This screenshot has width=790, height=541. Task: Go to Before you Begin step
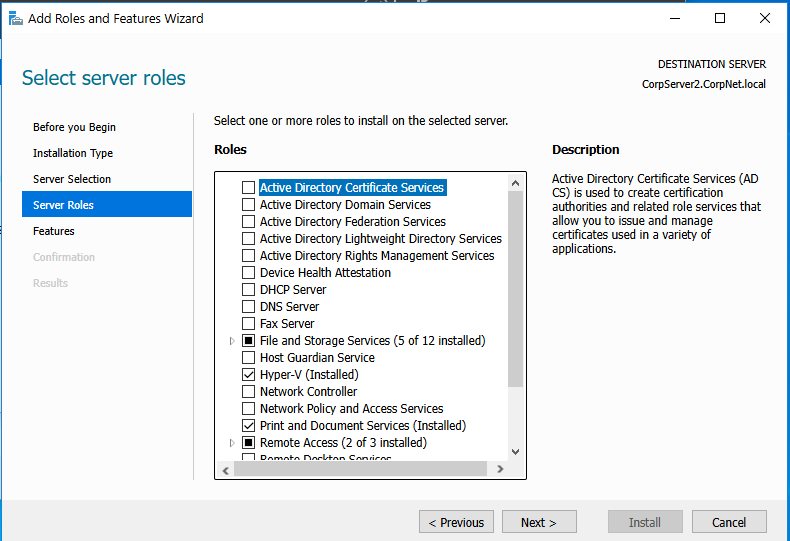click(74, 127)
